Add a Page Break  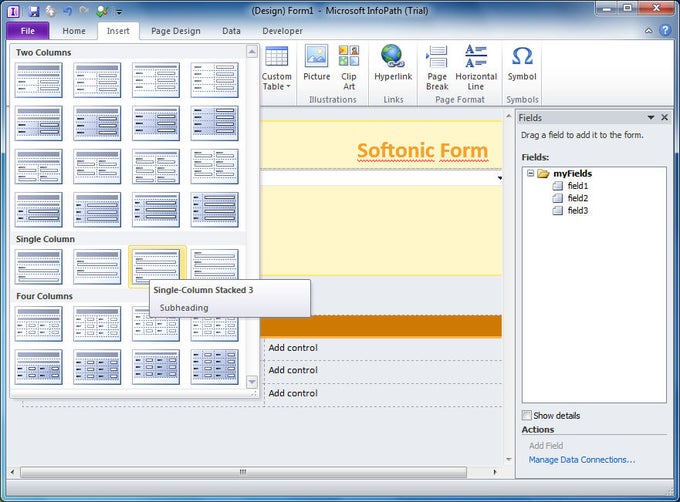click(437, 66)
